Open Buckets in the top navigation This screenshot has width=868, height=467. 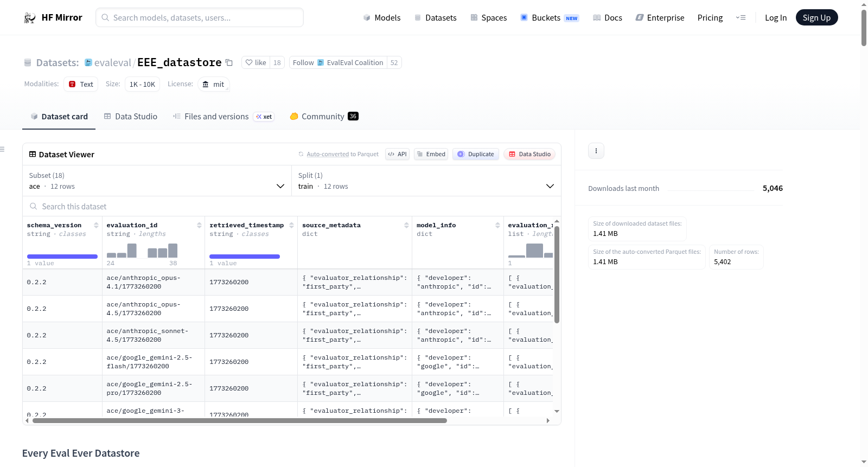pyautogui.click(x=550, y=17)
